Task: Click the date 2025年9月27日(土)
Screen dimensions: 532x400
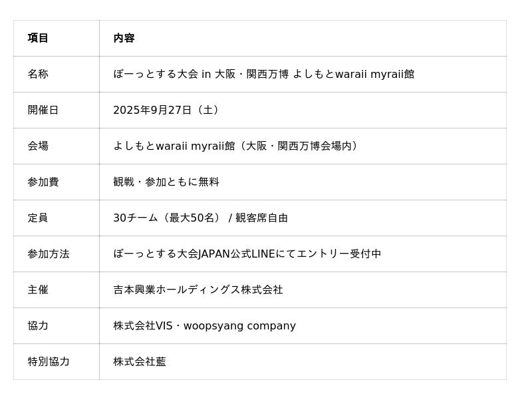Action: point(168,110)
